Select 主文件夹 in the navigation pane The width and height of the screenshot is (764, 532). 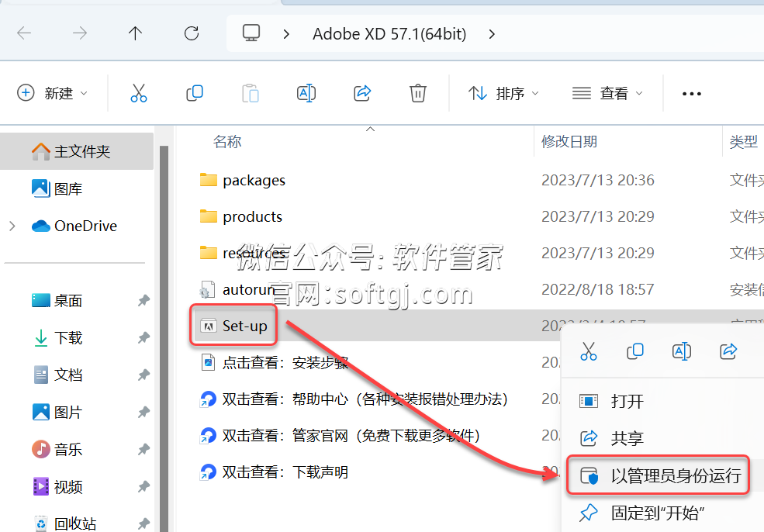(77, 151)
